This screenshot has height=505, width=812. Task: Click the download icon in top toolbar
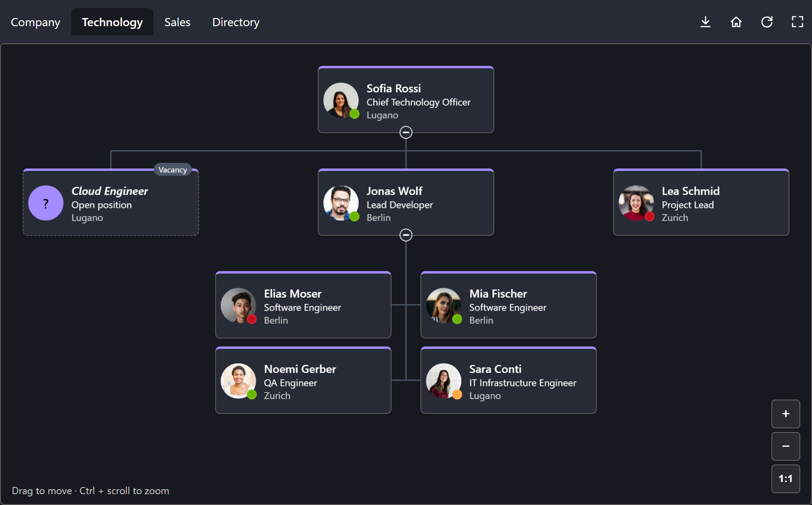click(x=706, y=22)
